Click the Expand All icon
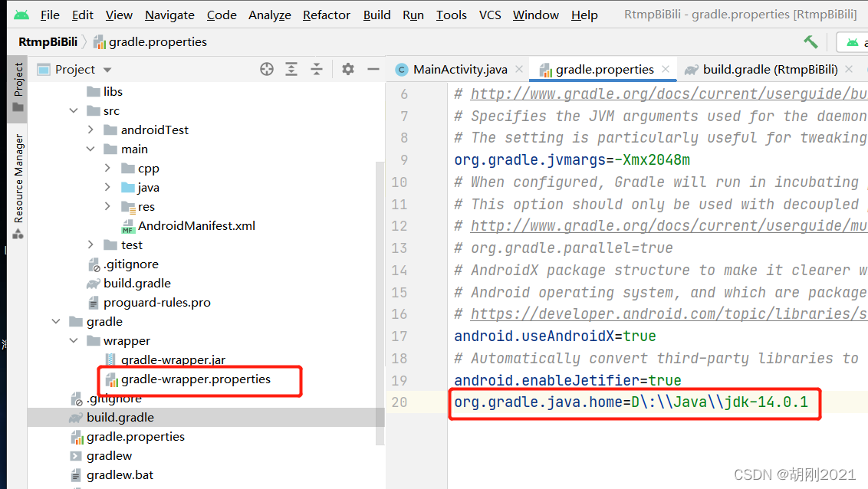Screen dimensions: 868x489 [x=291, y=69]
